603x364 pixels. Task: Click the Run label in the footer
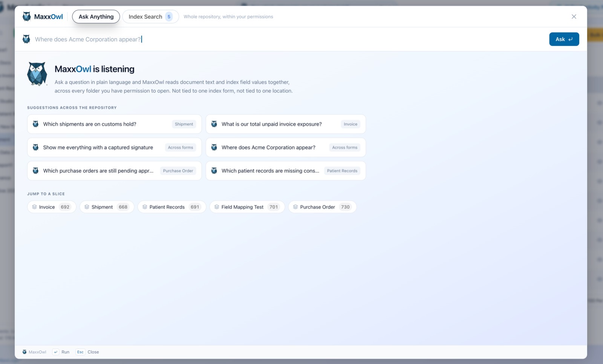tap(66, 352)
